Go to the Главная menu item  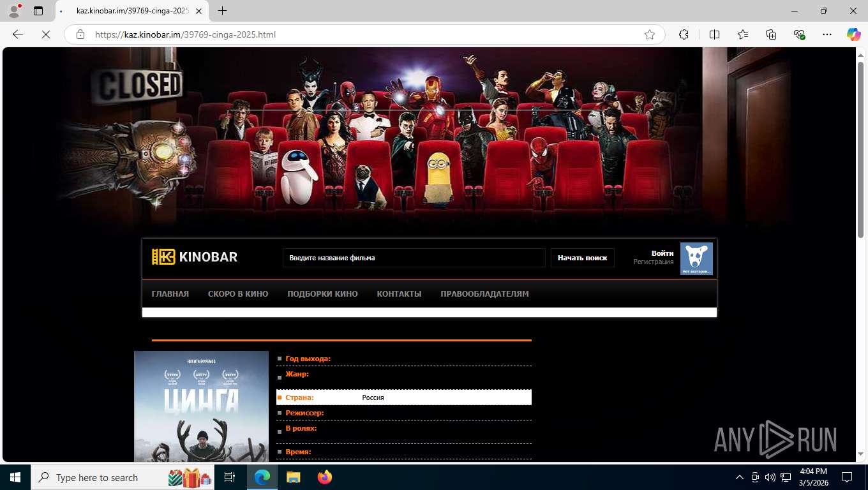[170, 294]
